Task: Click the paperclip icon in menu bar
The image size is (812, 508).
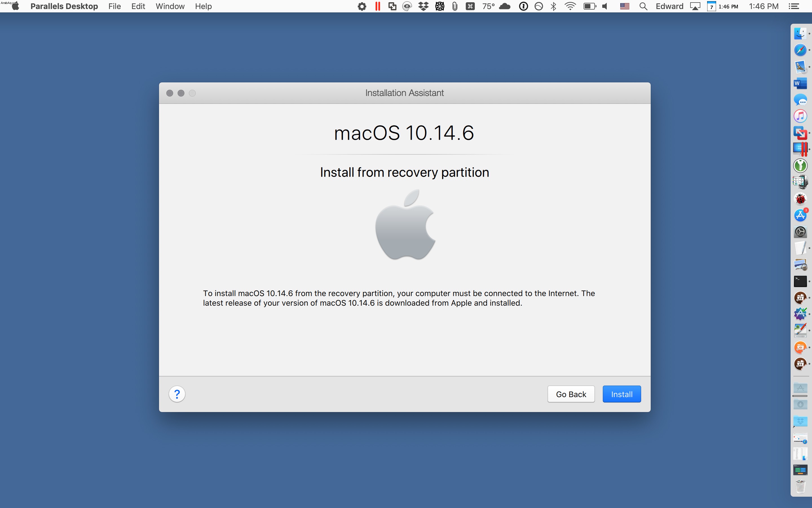Action: coord(454,6)
